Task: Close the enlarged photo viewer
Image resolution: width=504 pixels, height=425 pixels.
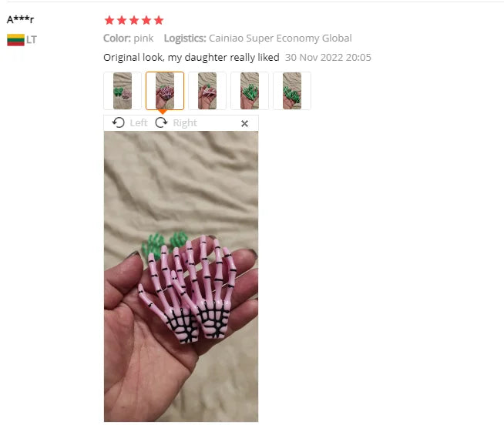Action: 244,123
